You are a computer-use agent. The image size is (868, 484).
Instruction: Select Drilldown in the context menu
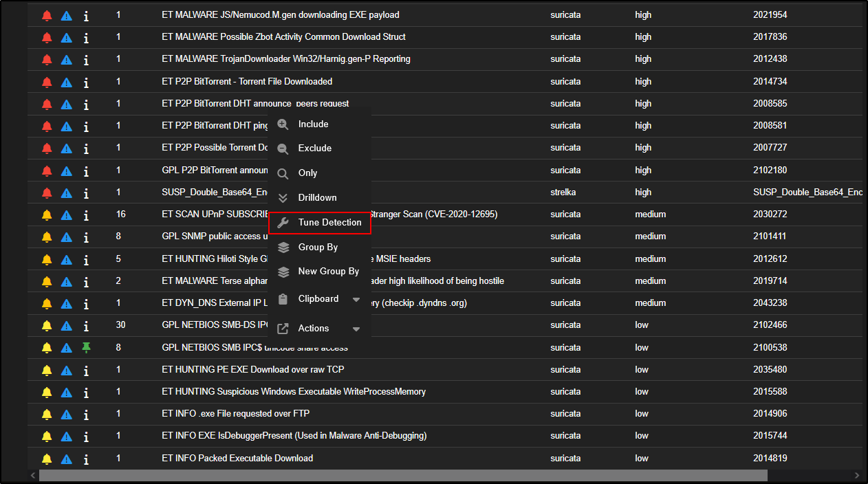tap(317, 198)
